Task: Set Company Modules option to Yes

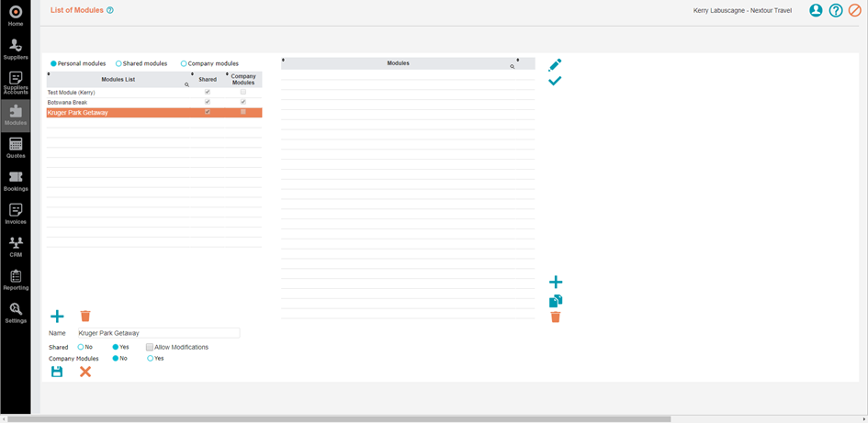Action: 150,358
